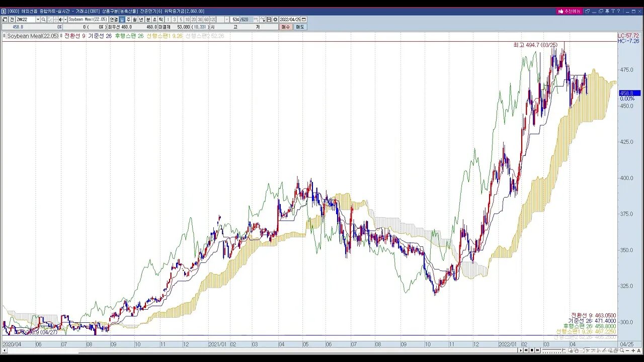
Task: Click the 매도 (sell) button
Action: [x=300, y=27]
